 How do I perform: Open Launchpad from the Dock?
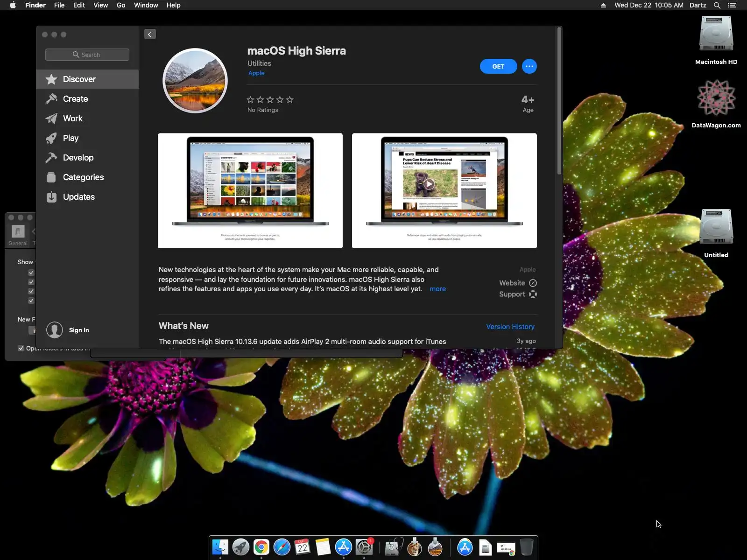pyautogui.click(x=241, y=547)
